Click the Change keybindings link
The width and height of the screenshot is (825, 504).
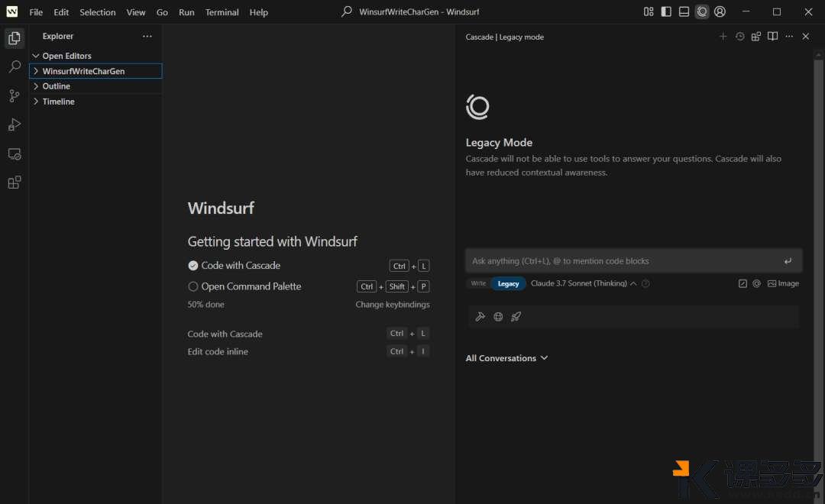click(x=393, y=305)
